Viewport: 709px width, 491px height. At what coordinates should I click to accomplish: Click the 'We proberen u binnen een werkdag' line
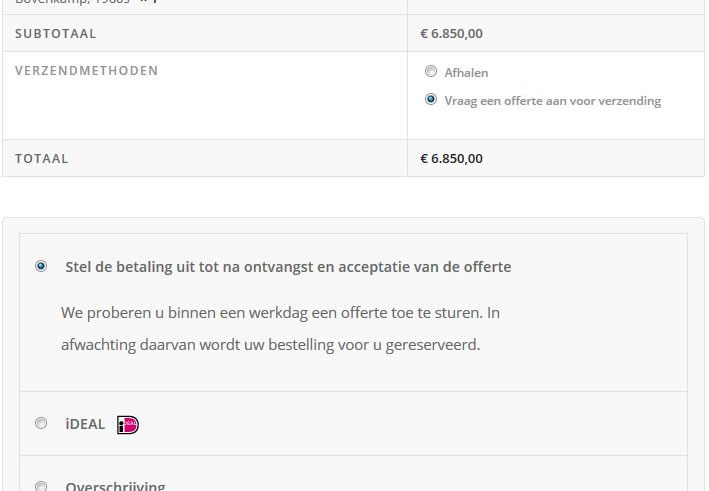click(x=280, y=313)
